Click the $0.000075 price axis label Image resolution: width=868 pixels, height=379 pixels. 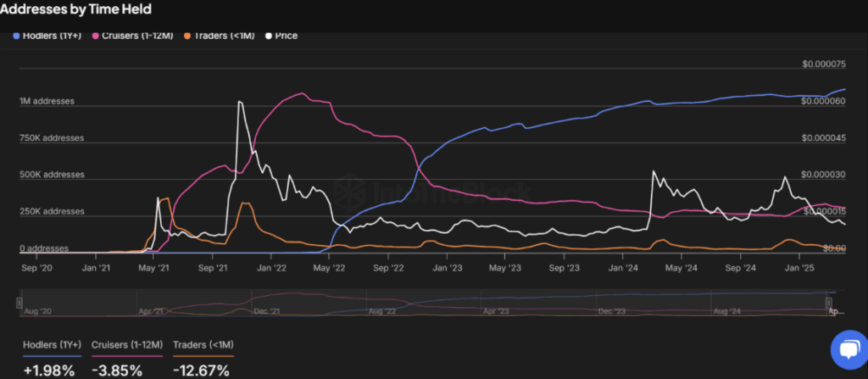[824, 64]
